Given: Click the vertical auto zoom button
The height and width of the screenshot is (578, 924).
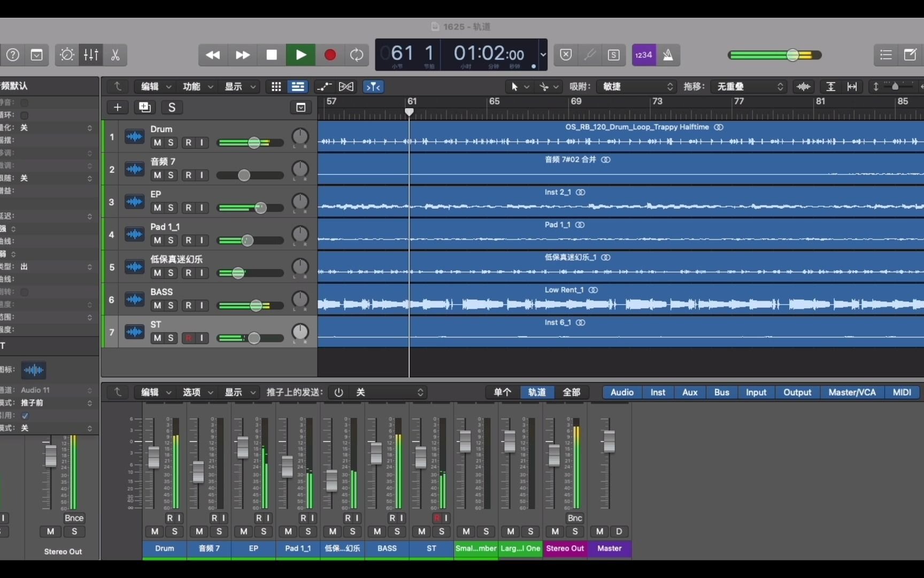Looking at the screenshot, I should click(x=830, y=87).
